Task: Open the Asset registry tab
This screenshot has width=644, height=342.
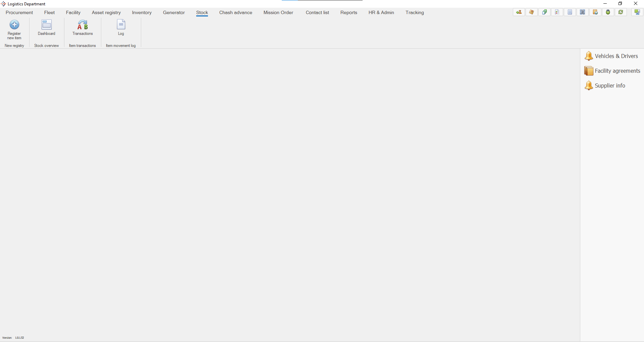Action: click(x=106, y=13)
